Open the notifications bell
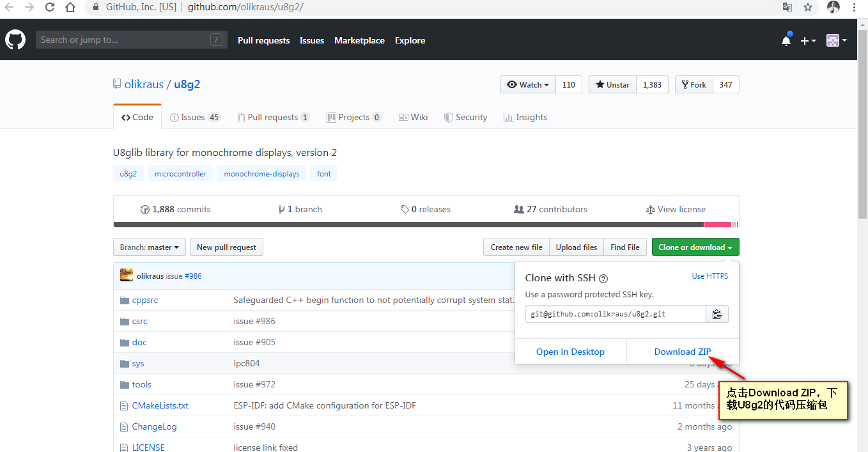Image resolution: width=868 pixels, height=452 pixels. [x=786, y=40]
